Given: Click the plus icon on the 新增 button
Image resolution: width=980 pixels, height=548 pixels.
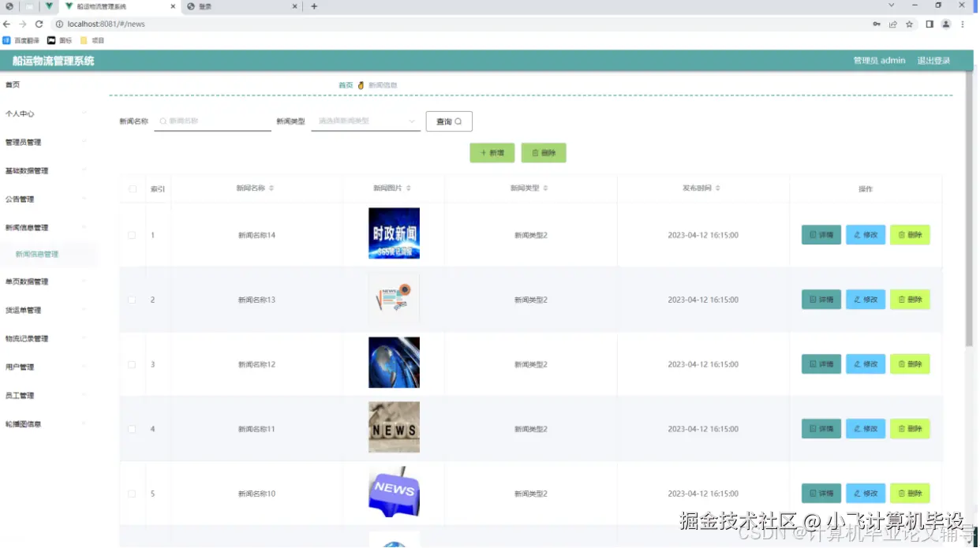Looking at the screenshot, I should tap(484, 152).
